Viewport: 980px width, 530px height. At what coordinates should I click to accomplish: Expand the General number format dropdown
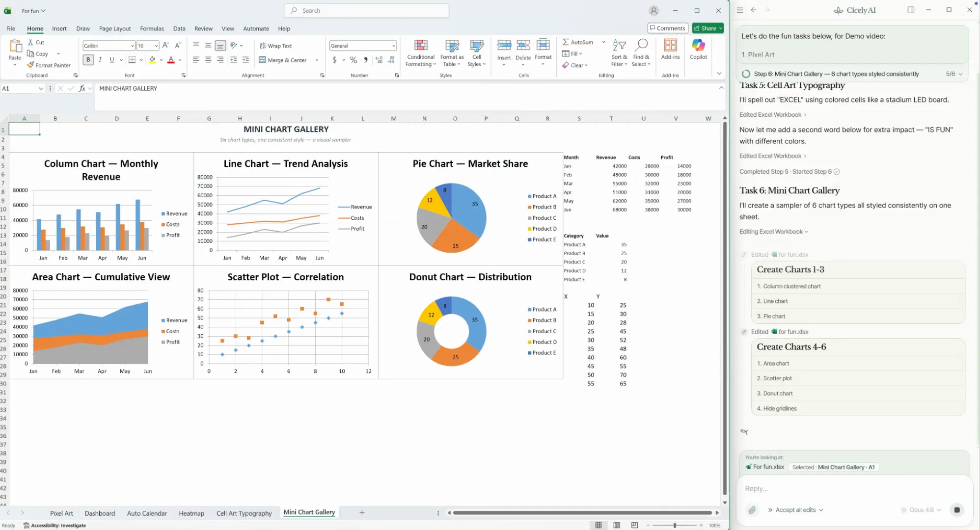(x=394, y=46)
